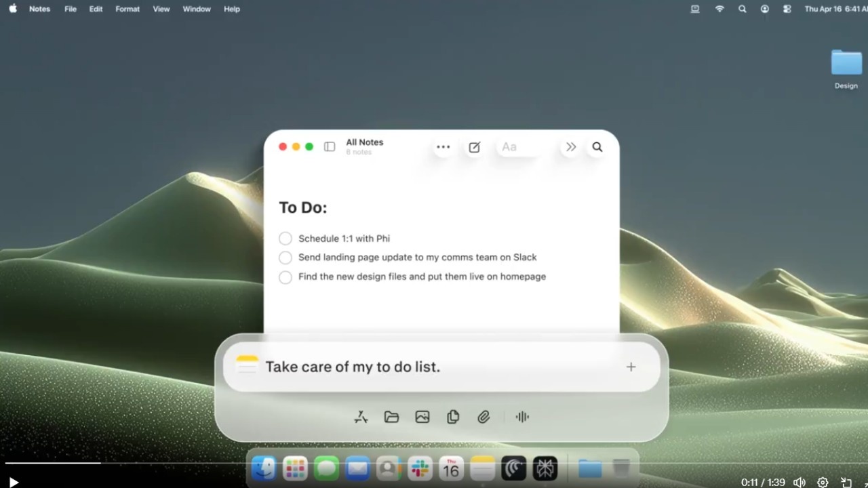Viewport: 868px width, 488px height.
Task: Search notes using the magnifier icon
Action: pyautogui.click(x=597, y=147)
